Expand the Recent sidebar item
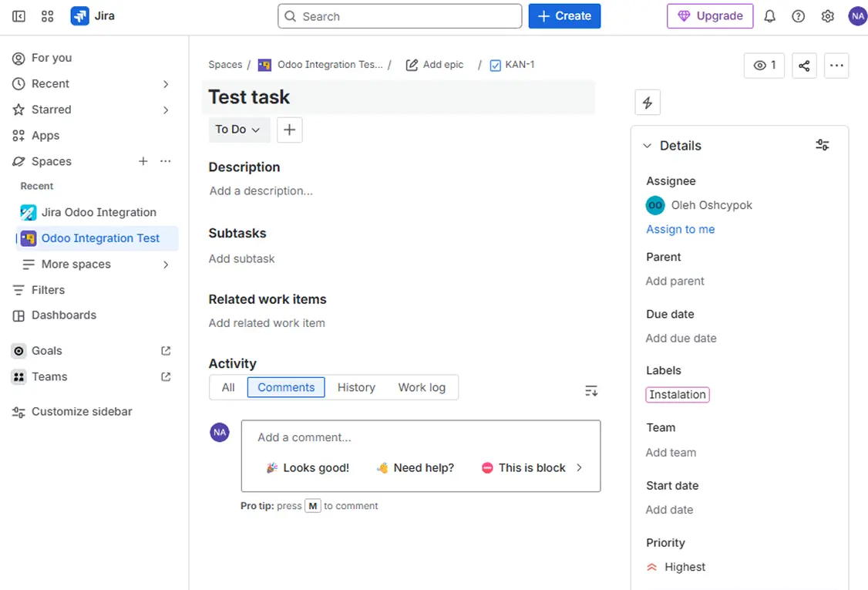The height and width of the screenshot is (590, 868). [166, 84]
